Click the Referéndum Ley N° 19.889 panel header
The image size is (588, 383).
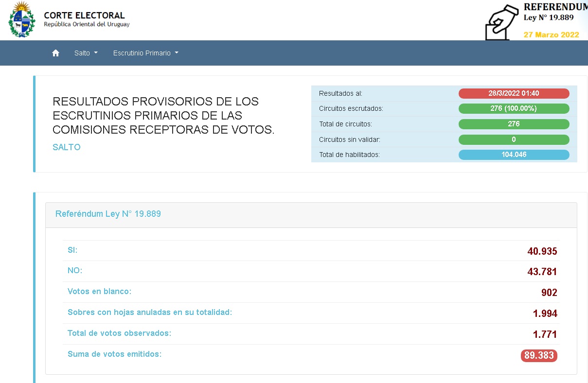click(x=108, y=214)
